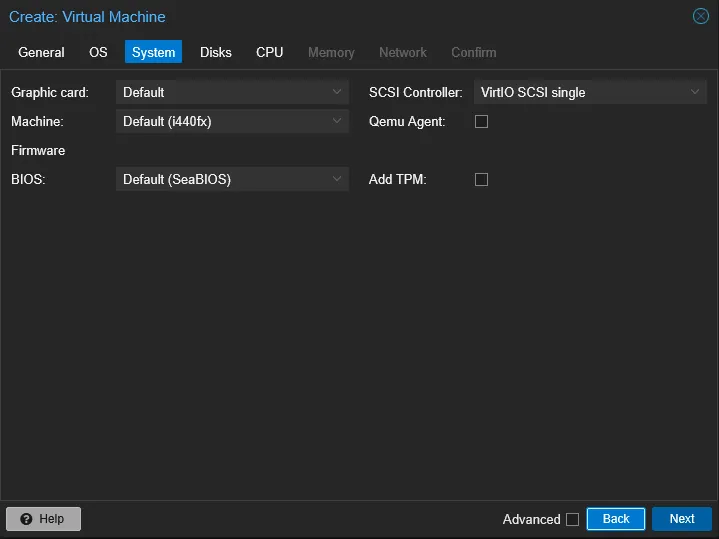Close the Create Virtual Machine dialog
719x539 pixels.
tap(701, 16)
